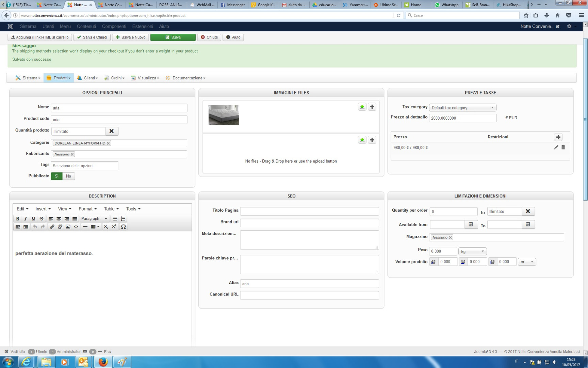The height and width of the screenshot is (368, 588).
Task: Toggle subscript formatting in the editor
Action: [x=106, y=227]
